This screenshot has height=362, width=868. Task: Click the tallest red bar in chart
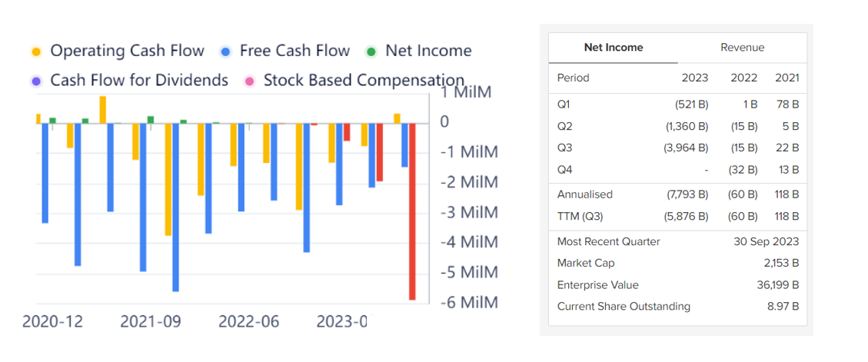pos(412,211)
